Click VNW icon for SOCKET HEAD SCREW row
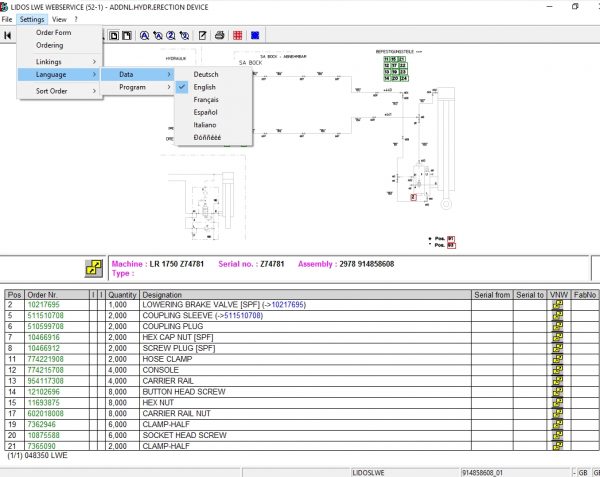 [558, 435]
